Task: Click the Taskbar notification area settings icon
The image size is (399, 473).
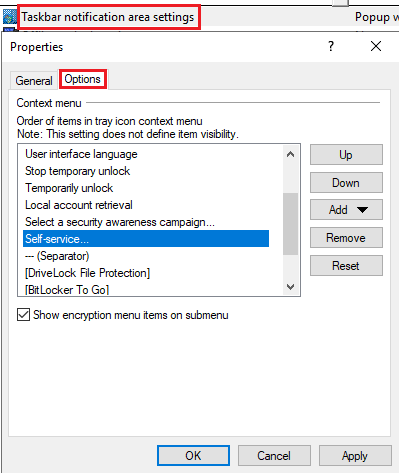Action: click(x=10, y=16)
